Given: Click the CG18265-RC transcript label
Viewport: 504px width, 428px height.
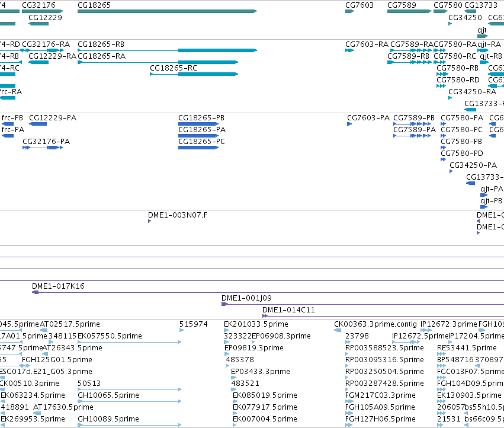Looking at the screenshot, I should click(174, 68).
